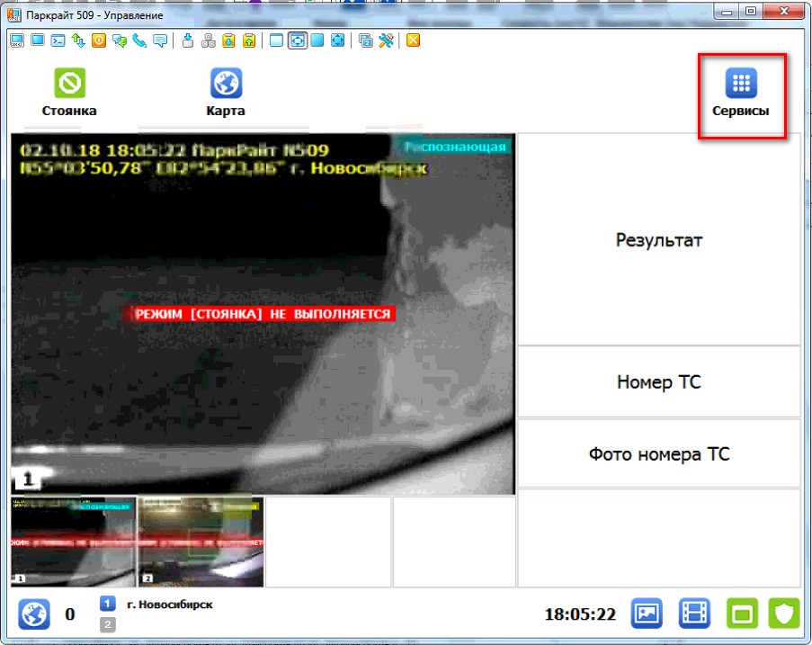Click the Номер ТС panel
This screenshot has width=812, height=645.
tap(659, 382)
